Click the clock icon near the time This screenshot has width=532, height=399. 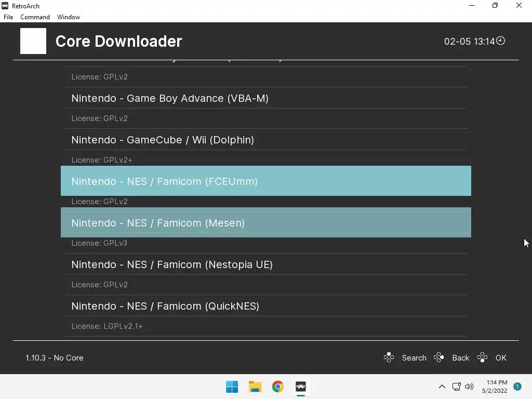[500, 41]
